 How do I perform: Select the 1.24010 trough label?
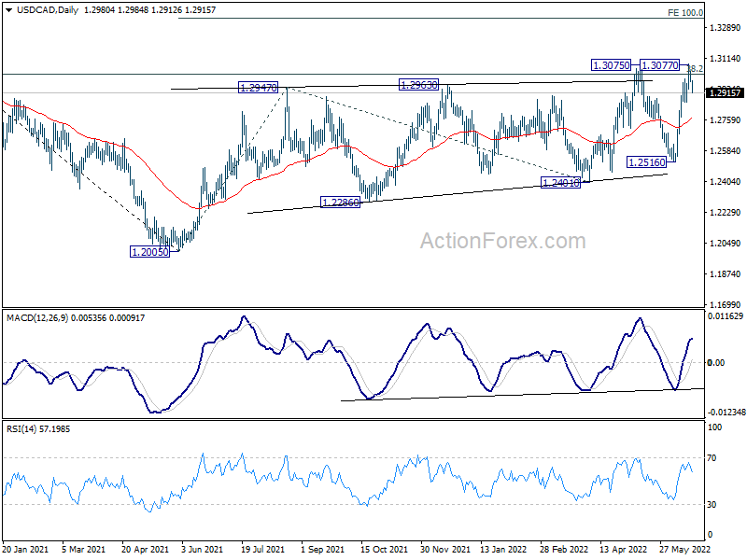(562, 183)
